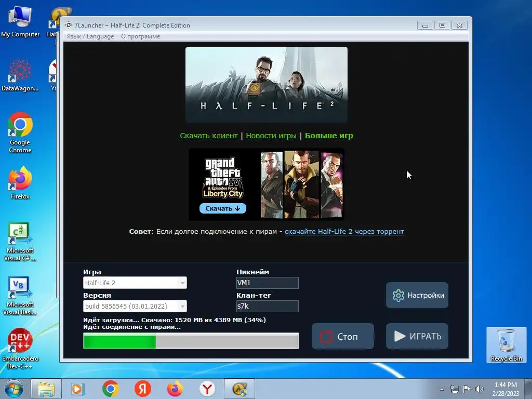532x399 pixels.
Task: Click the green download progress bar
Action: point(191,341)
